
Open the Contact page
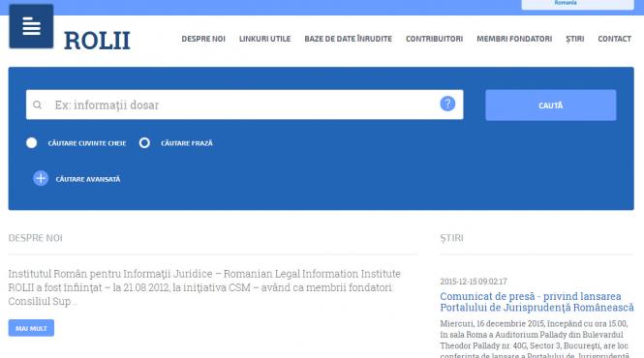[x=614, y=39]
